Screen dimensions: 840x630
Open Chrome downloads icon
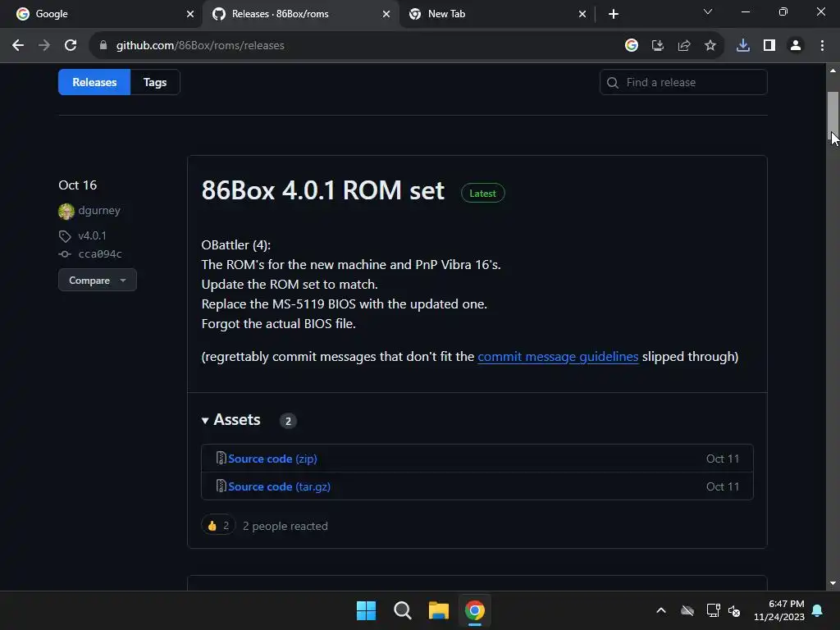pos(743,46)
